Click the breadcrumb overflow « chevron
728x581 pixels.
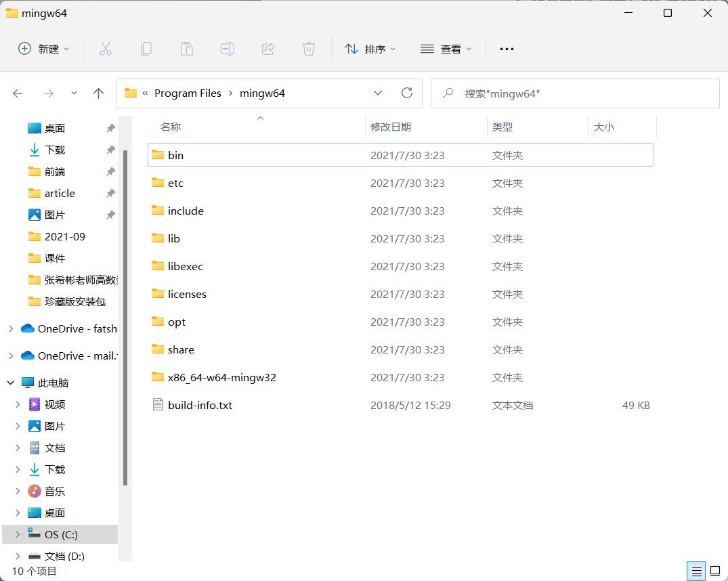145,93
